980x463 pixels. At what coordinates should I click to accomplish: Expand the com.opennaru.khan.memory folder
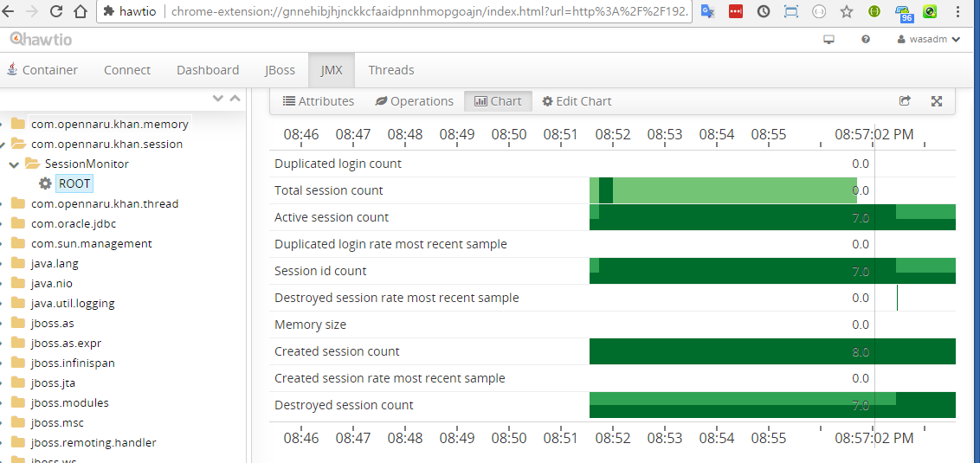tap(5, 124)
